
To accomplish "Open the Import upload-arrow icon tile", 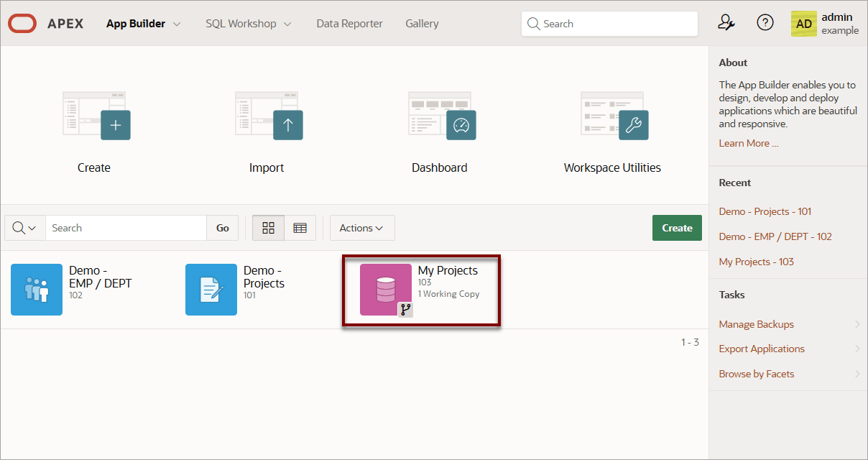I will pos(269,116).
